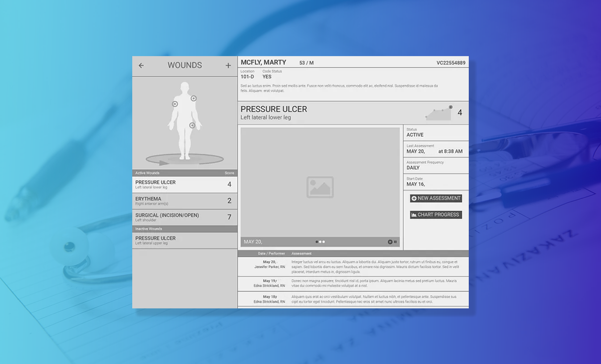Image resolution: width=601 pixels, height=364 pixels.
Task: Open the May 18 assessment by Edna Strickland
Action: coord(353,299)
